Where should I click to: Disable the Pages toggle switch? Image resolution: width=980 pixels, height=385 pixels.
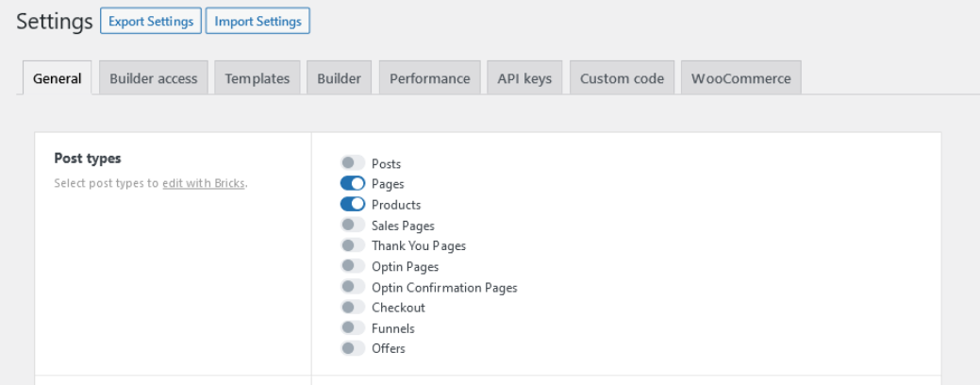[x=353, y=184]
